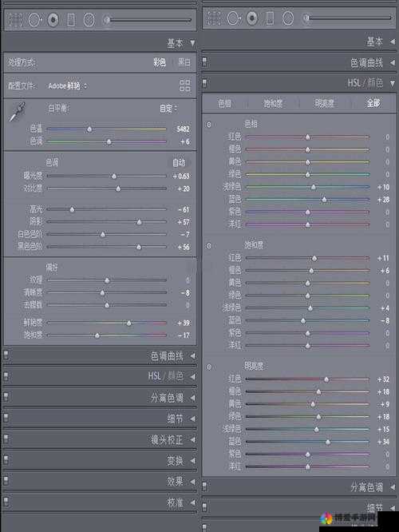Toggle the tone curve panel switch on left

pos(6,355)
